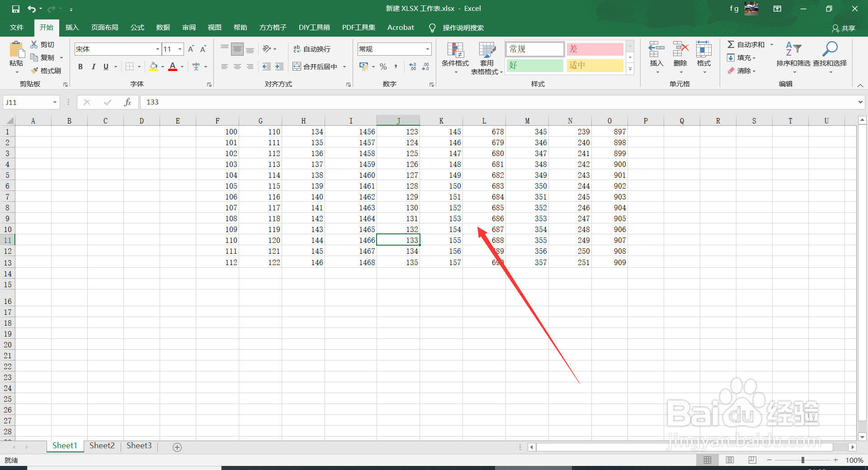Open the 页面布局 Page Layout tab
Viewport: 868px width, 470px height.
pyautogui.click(x=104, y=28)
